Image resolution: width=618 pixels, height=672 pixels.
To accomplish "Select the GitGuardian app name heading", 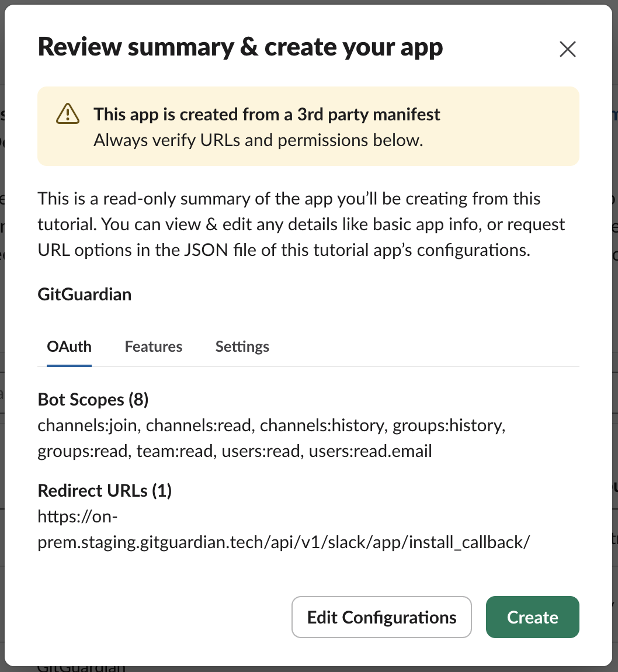I will (x=84, y=295).
